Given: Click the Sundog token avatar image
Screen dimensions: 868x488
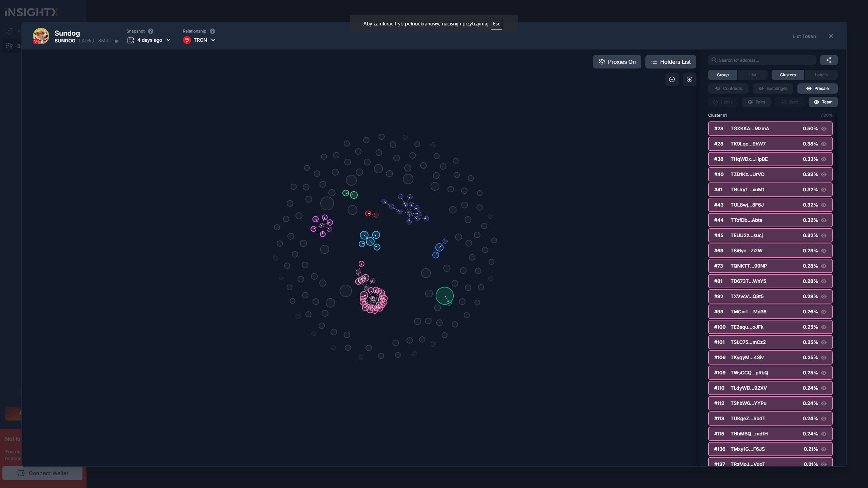Looking at the screenshot, I should coord(41,36).
